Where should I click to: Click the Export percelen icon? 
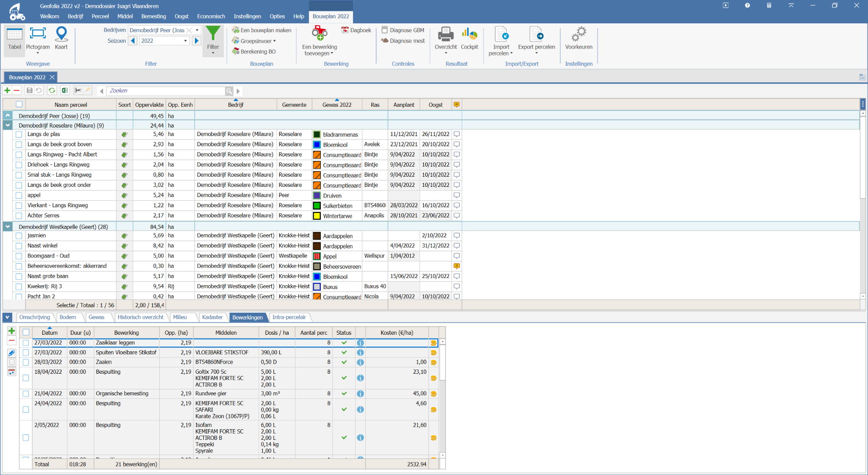pos(536,34)
